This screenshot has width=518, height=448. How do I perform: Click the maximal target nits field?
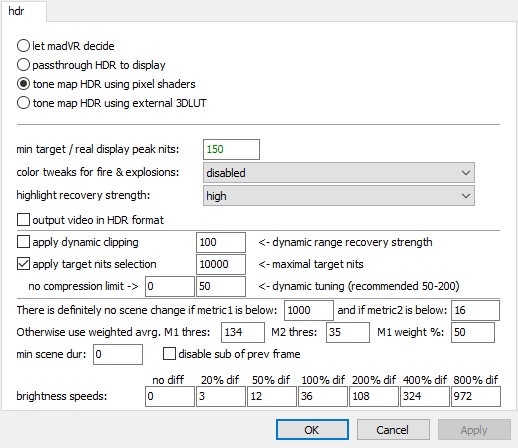pyautogui.click(x=221, y=264)
